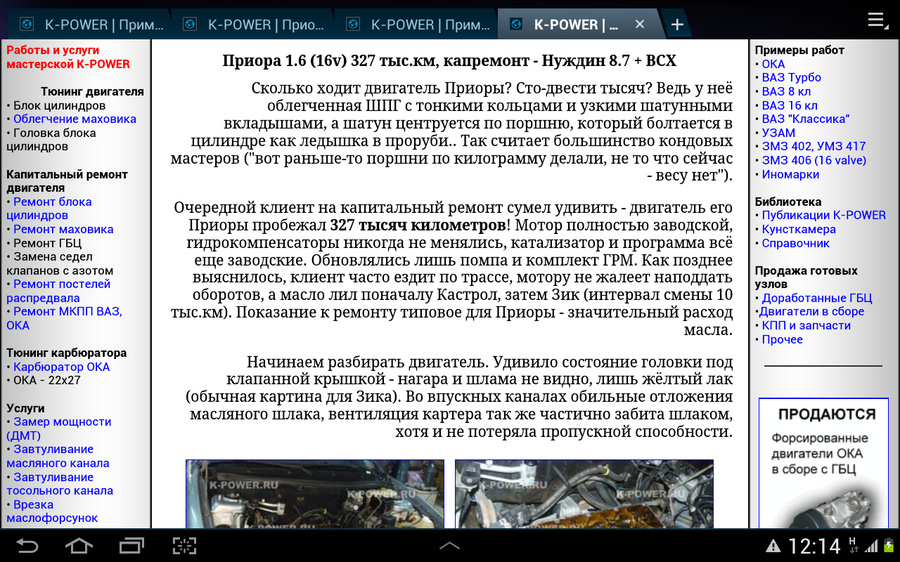Open Завтуливание масляного канала link
The image size is (900, 562).
click(57, 456)
